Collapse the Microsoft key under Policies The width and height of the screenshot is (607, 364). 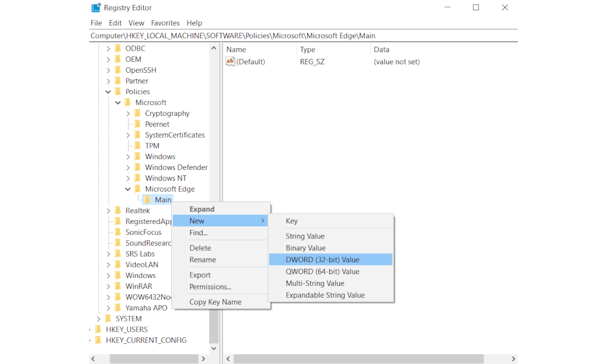(118, 103)
